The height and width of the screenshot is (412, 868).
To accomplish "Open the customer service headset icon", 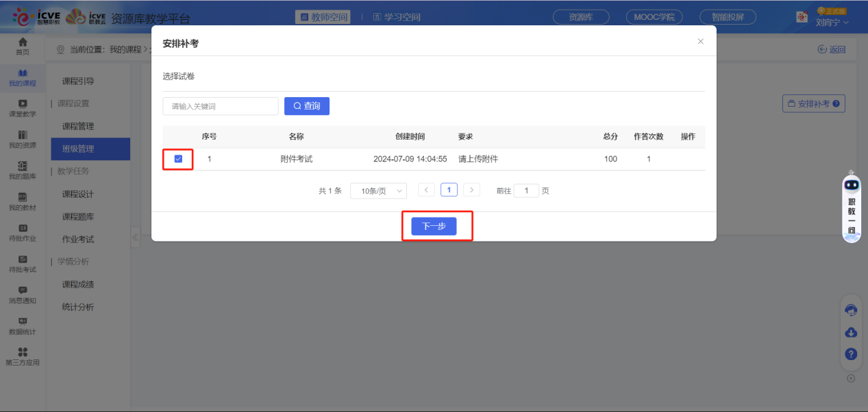I will 850,310.
